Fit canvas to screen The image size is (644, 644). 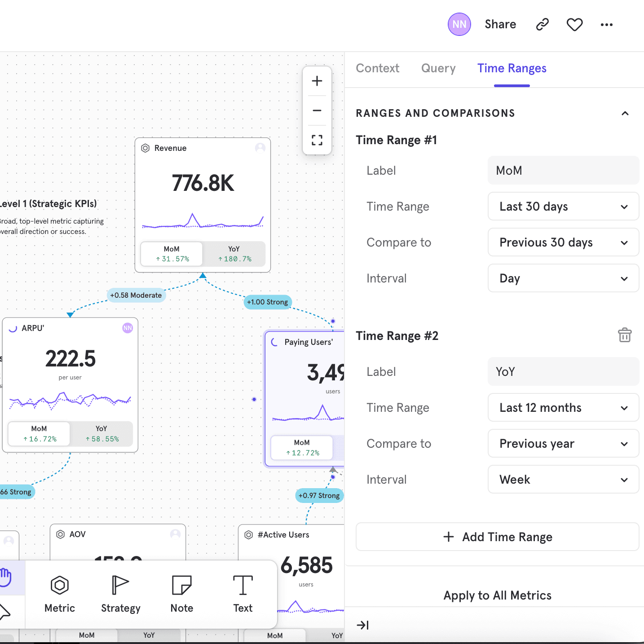tap(317, 140)
